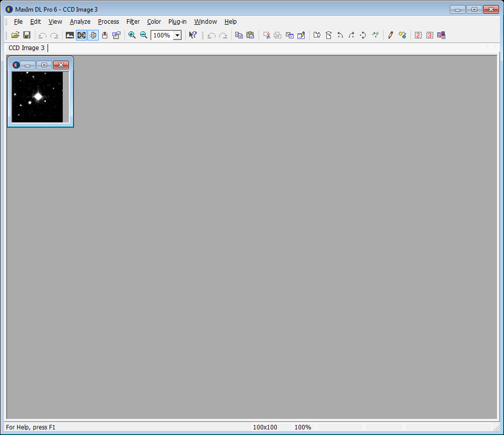The width and height of the screenshot is (504, 435).
Task: Save image with the floppy disk icon
Action: pos(27,35)
